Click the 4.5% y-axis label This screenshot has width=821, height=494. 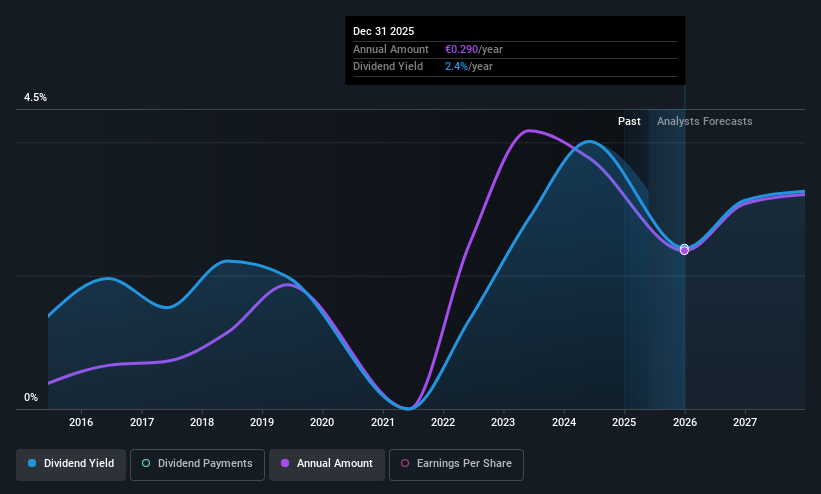(35, 97)
